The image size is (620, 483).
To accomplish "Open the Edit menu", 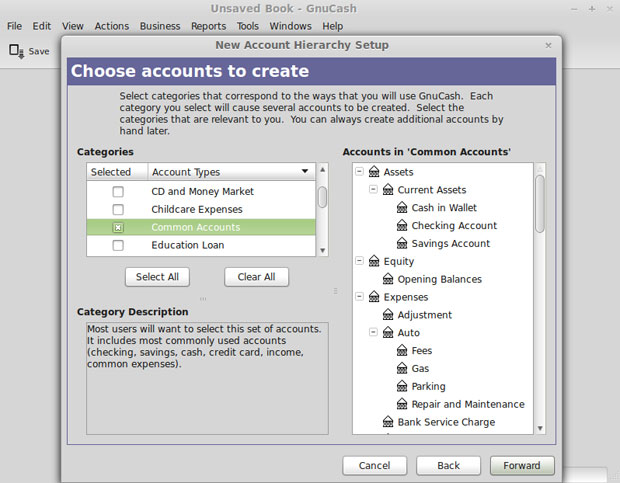I will pyautogui.click(x=42, y=26).
